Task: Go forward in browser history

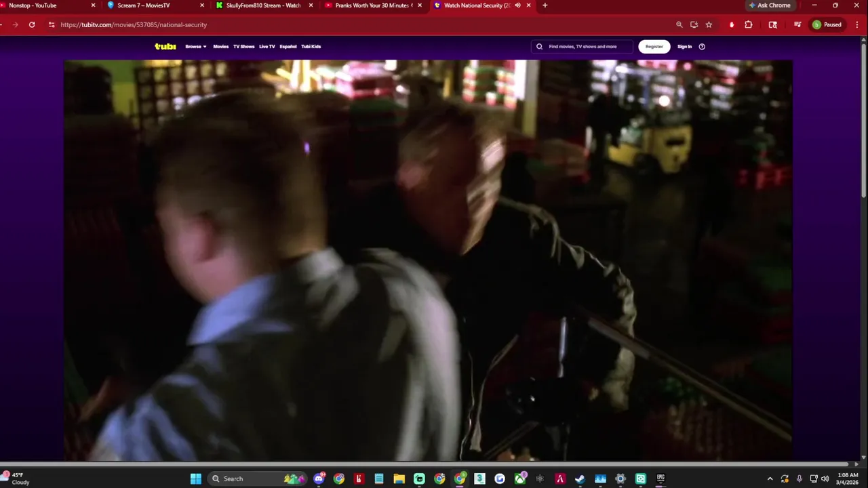Action: [15, 24]
